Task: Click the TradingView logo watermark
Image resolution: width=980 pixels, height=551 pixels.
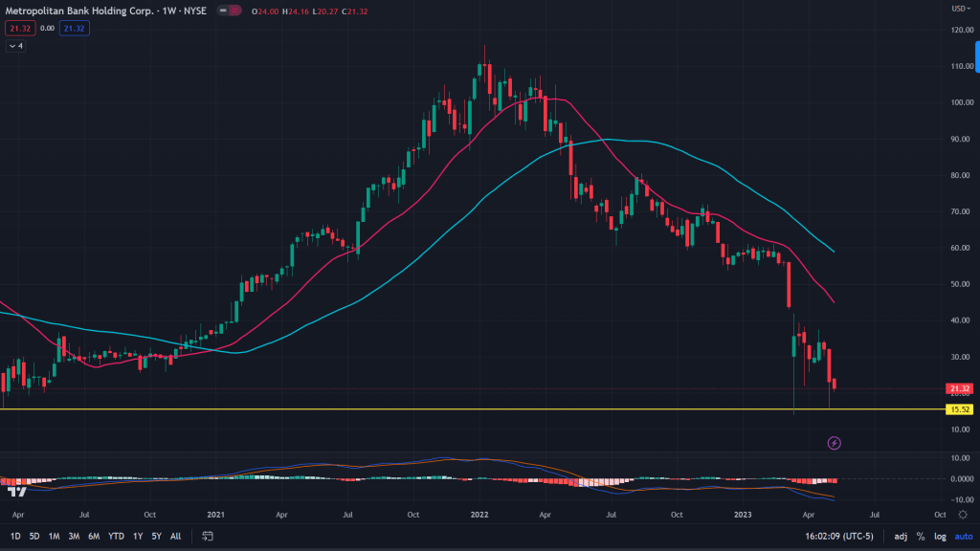Action: click(16, 491)
